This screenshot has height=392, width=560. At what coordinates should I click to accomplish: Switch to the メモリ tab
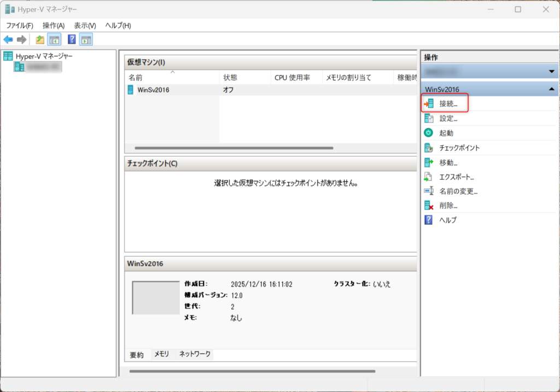(x=161, y=354)
